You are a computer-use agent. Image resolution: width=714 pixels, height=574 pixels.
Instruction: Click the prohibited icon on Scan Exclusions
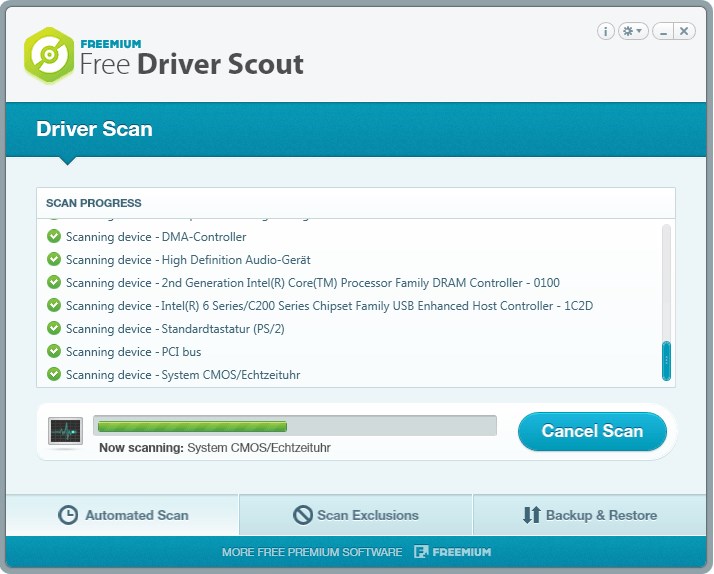[x=303, y=515]
